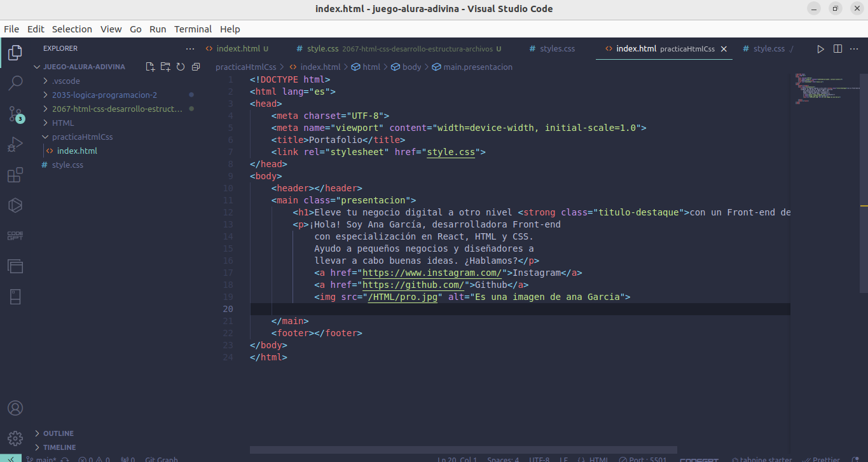Click the EXPLORER panel title
The height and width of the screenshot is (462, 868).
click(x=60, y=48)
